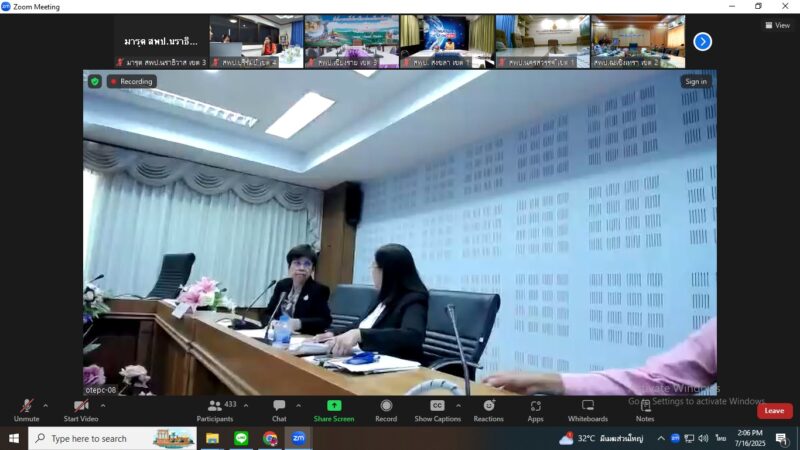Open Google Chrome from the taskbar
Screen dimensions: 800x450
click(x=270, y=438)
